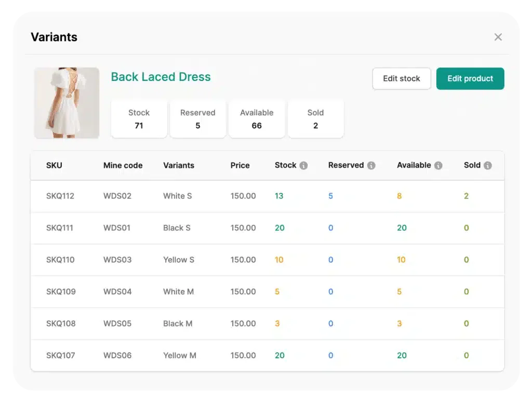
Task: Click the SKU column header
Action: 54,166
